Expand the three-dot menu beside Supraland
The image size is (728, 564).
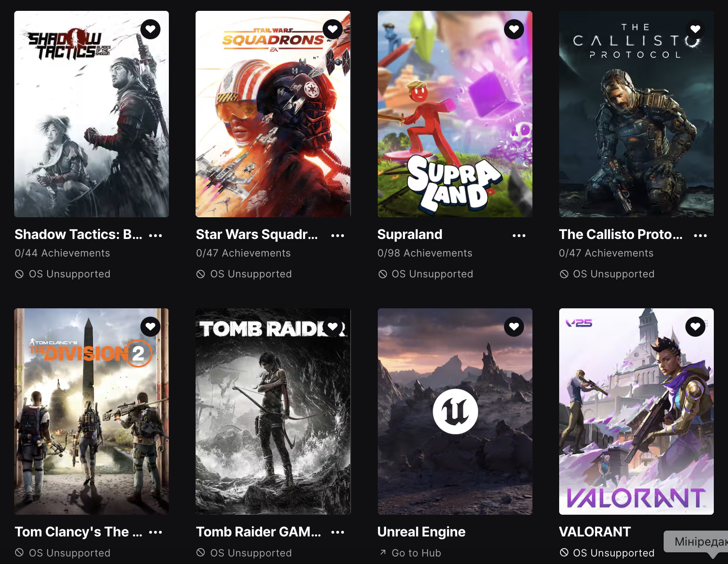(x=519, y=236)
